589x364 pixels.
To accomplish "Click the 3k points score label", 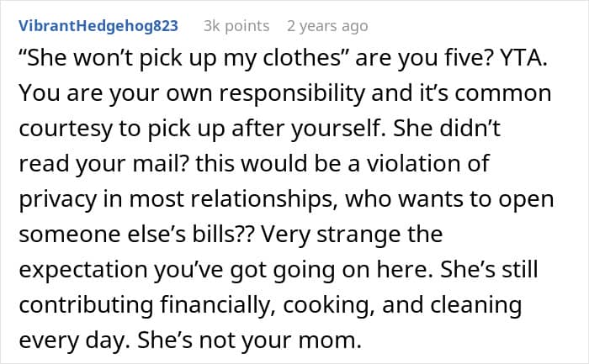I will point(236,26).
